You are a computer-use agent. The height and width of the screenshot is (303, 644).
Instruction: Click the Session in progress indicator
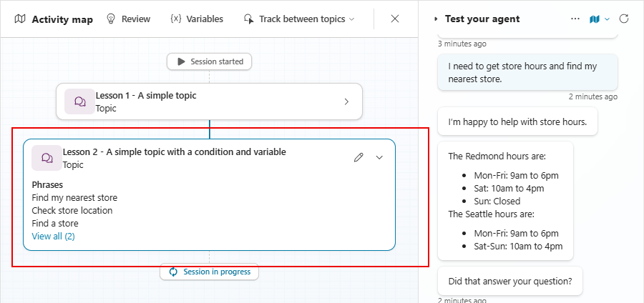[x=209, y=272]
